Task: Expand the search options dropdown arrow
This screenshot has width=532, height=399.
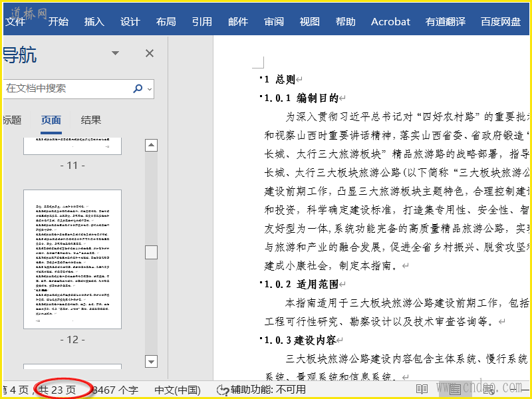Action: pos(150,89)
